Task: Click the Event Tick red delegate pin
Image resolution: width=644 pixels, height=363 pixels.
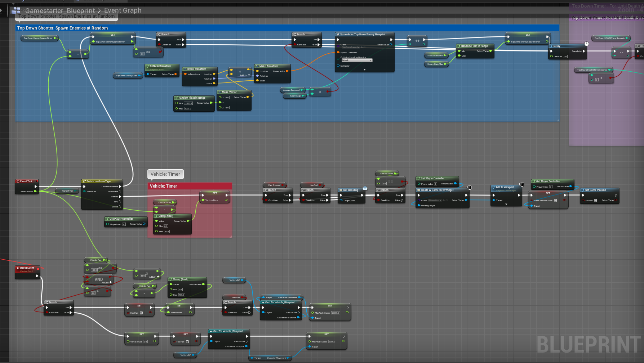Action: coord(37,181)
